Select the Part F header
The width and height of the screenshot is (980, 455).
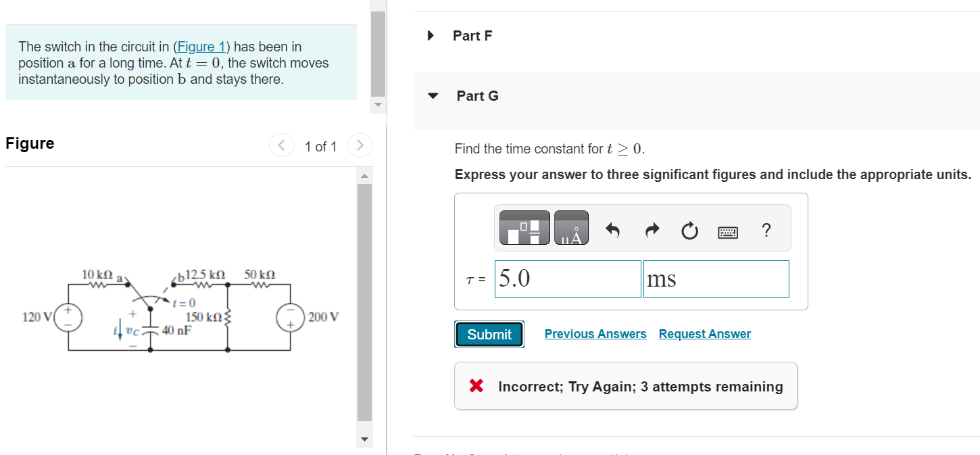pos(472,35)
